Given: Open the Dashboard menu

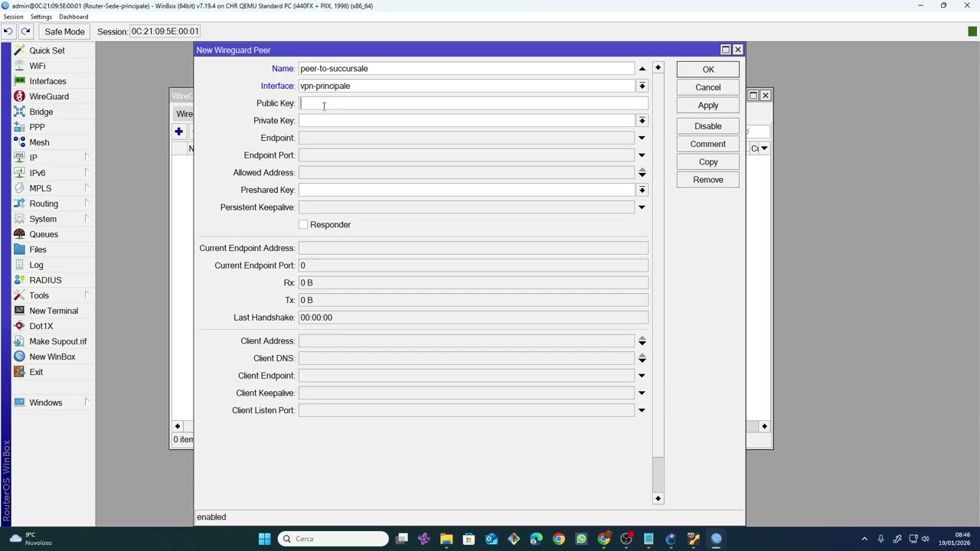Looking at the screenshot, I should click(x=73, y=17).
